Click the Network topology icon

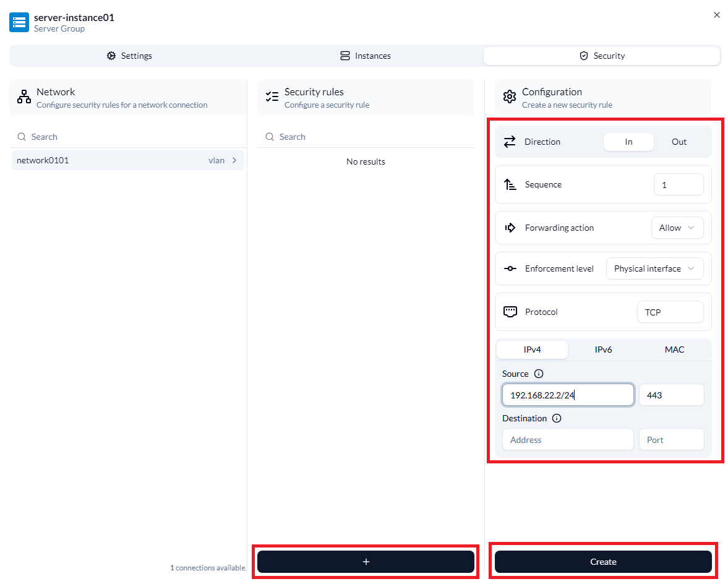click(24, 97)
